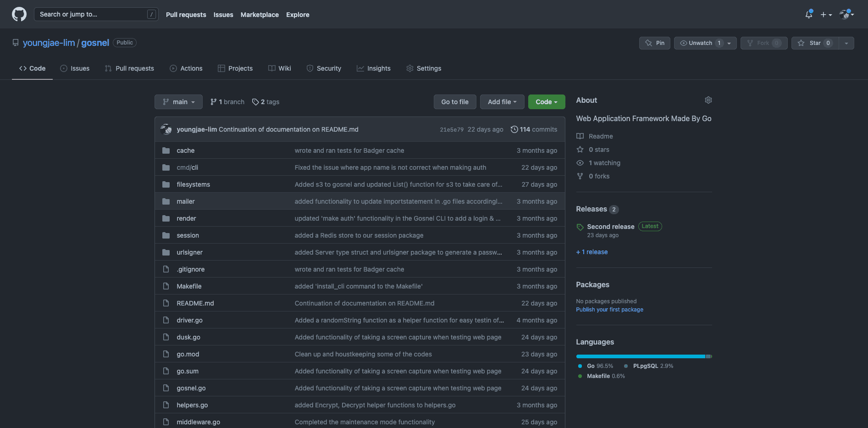Switch to the Issues tab

click(x=75, y=68)
